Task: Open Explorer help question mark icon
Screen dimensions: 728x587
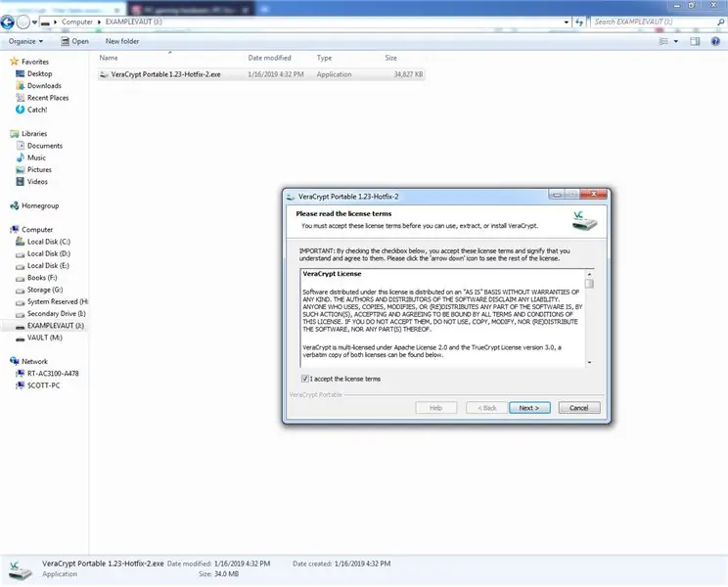Action: (715, 41)
